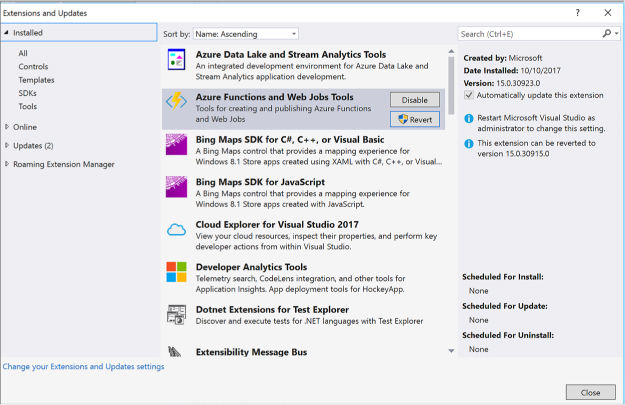Close the Extensions and Updates dialog

pyautogui.click(x=590, y=392)
